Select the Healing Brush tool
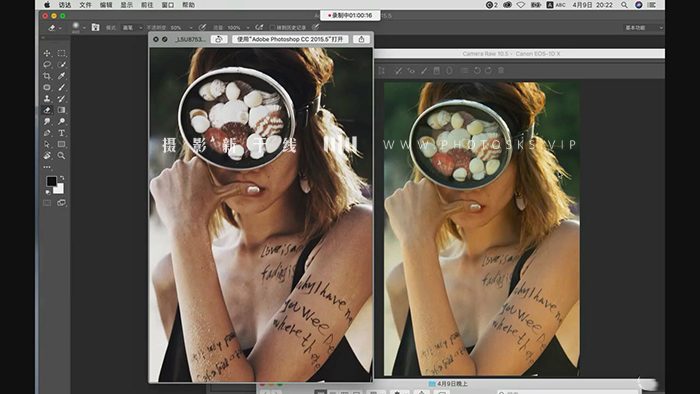This screenshot has width=700, height=394. coord(47,87)
